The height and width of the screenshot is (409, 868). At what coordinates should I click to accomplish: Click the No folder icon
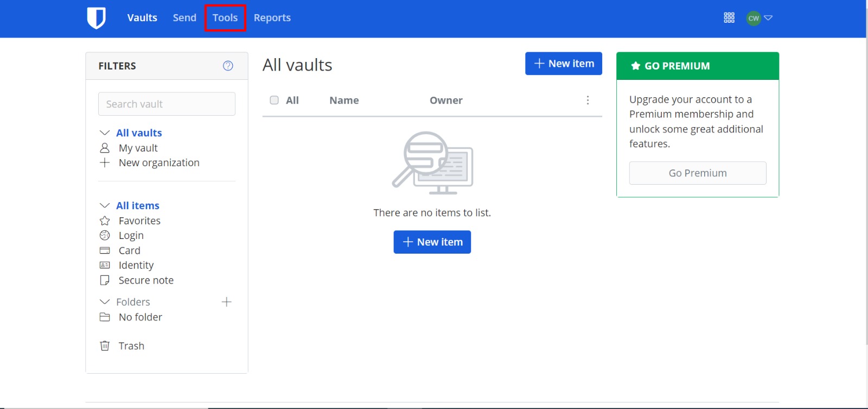tap(105, 317)
